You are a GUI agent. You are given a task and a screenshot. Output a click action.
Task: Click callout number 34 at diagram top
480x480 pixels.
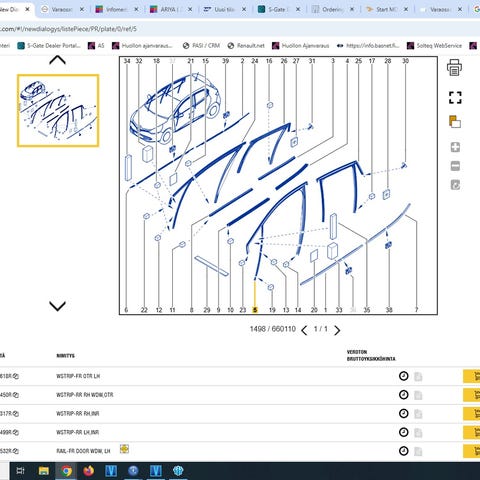coord(127,61)
